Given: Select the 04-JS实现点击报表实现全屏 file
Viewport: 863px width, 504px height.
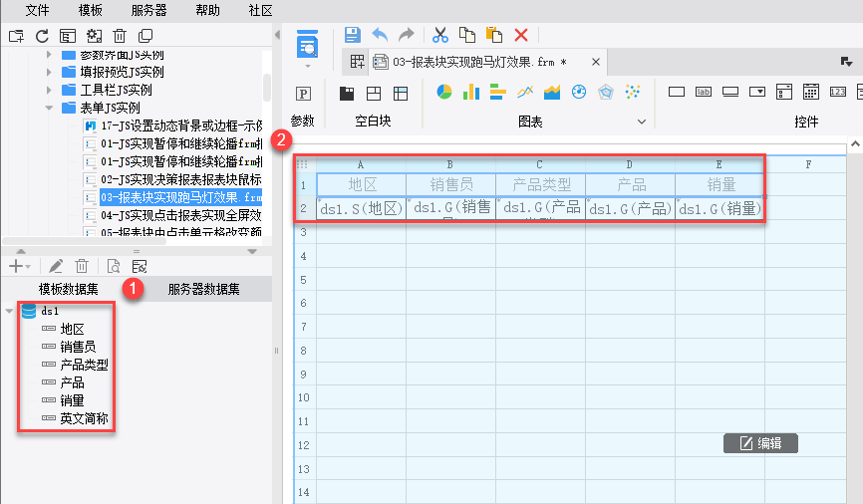Looking at the screenshot, I should [x=181, y=215].
